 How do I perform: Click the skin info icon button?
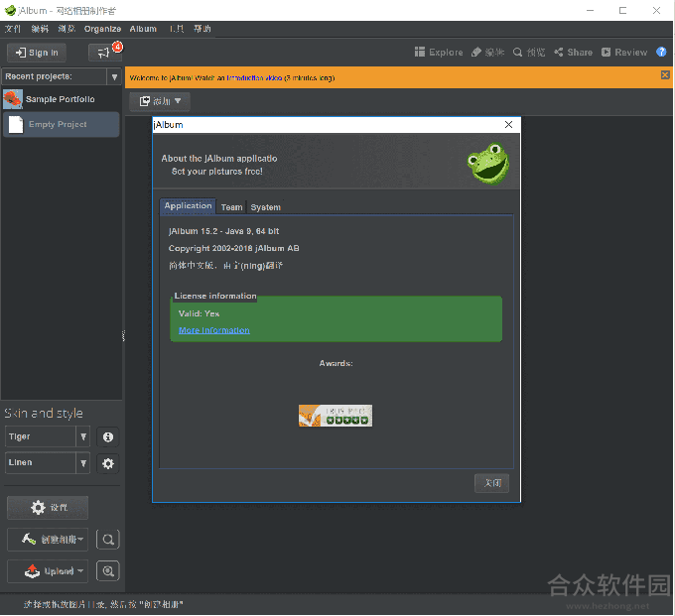107,437
